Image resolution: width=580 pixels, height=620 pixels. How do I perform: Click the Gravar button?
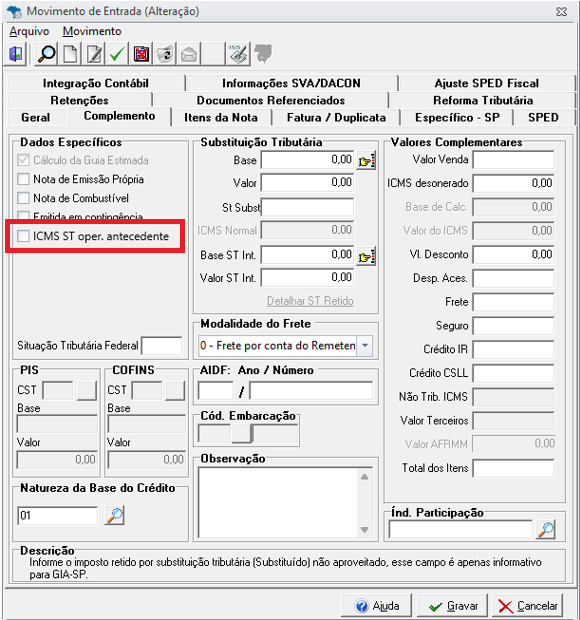point(453,606)
